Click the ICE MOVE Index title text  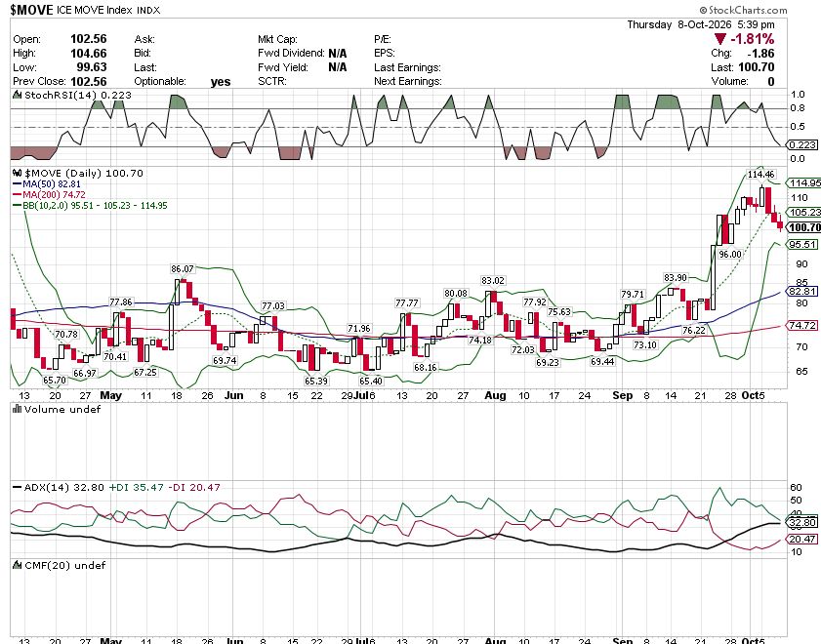(x=95, y=11)
